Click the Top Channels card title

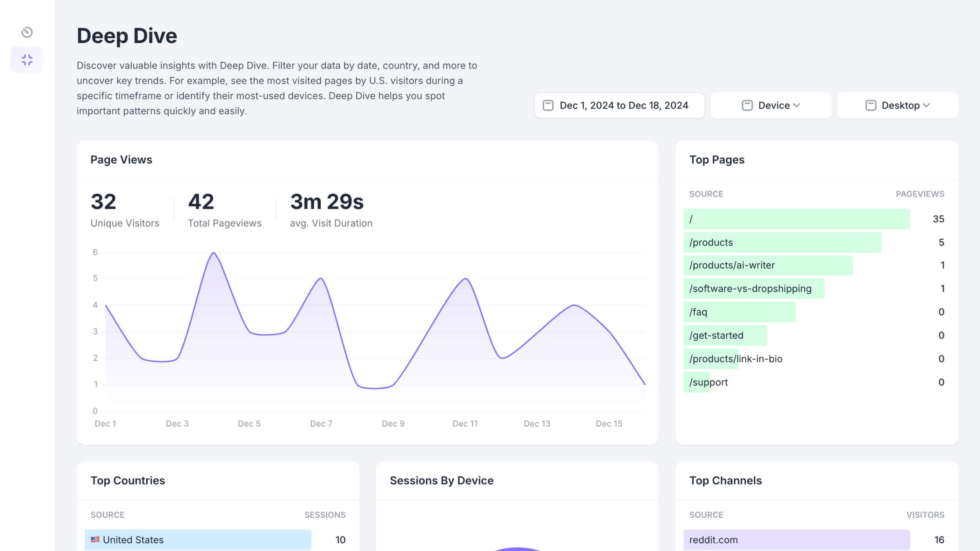pyautogui.click(x=725, y=481)
